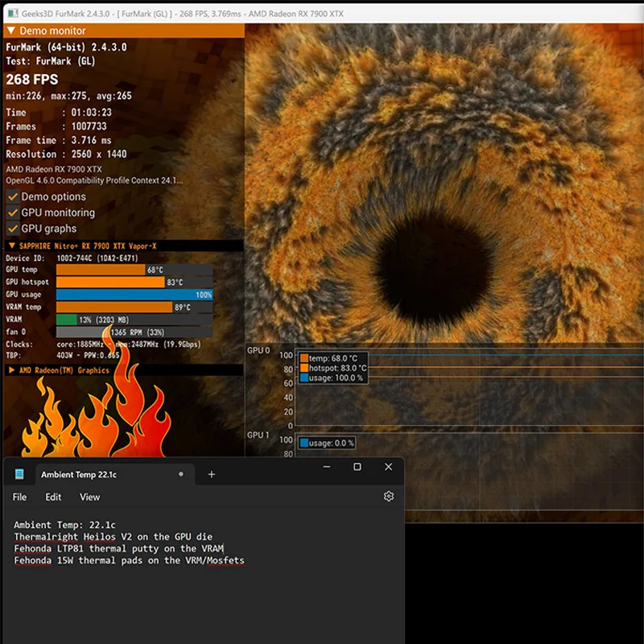Close the Notepad window
This screenshot has height=644, width=644.
388,467
